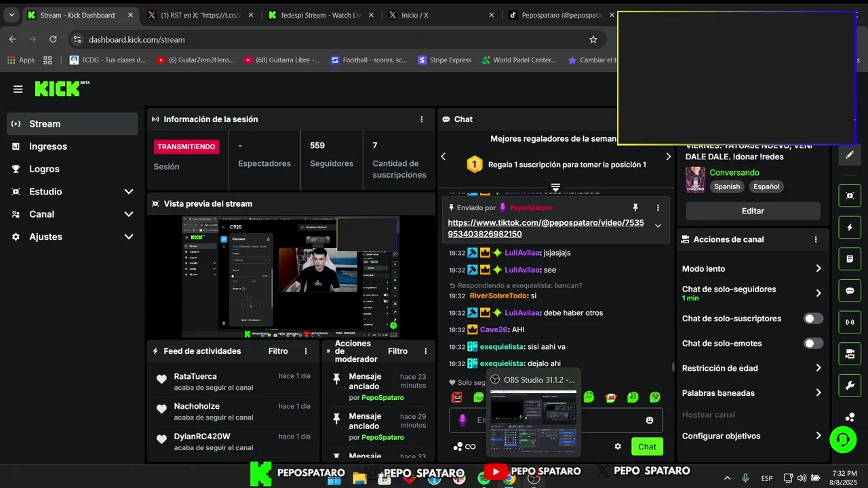The height and width of the screenshot is (488, 868).
Task: Open Filtro in Acciones de moderador
Action: coord(397,351)
